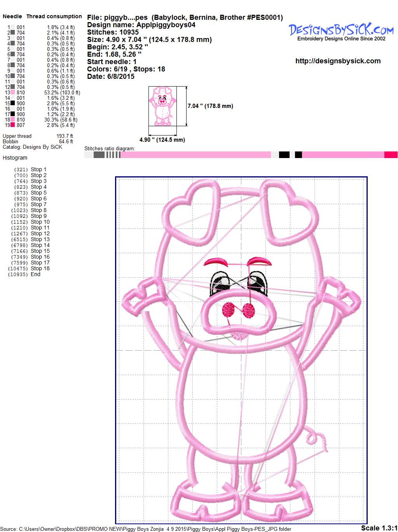The height and width of the screenshot is (532, 398).
Task: Click the Histogram section label
Action: [x=15, y=158]
